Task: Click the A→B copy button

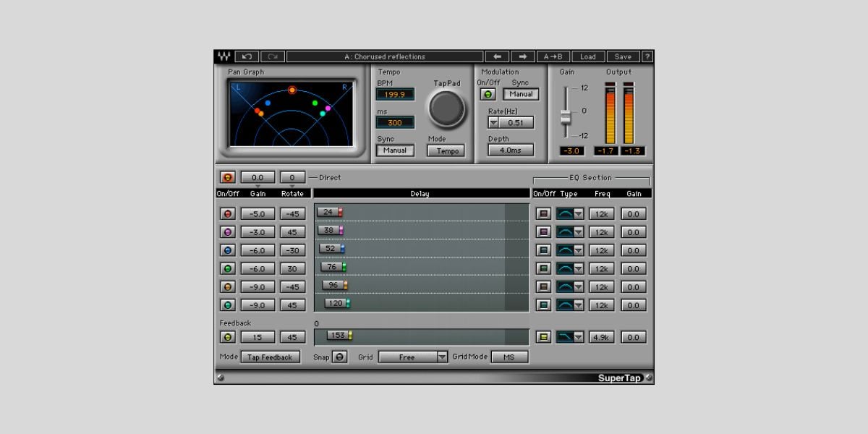Action: (553, 56)
